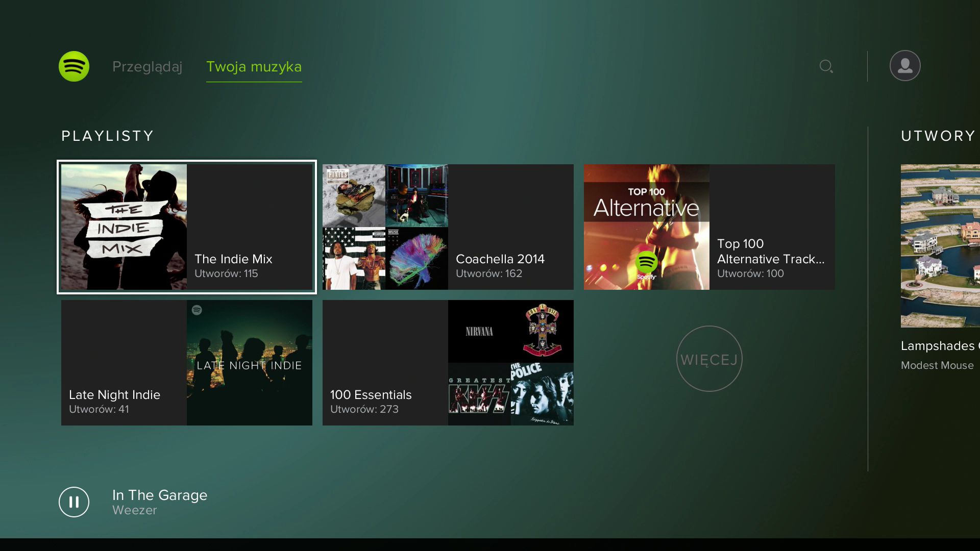Screen dimensions: 980x551
Task: Click the Weezer artist name
Action: [135, 510]
